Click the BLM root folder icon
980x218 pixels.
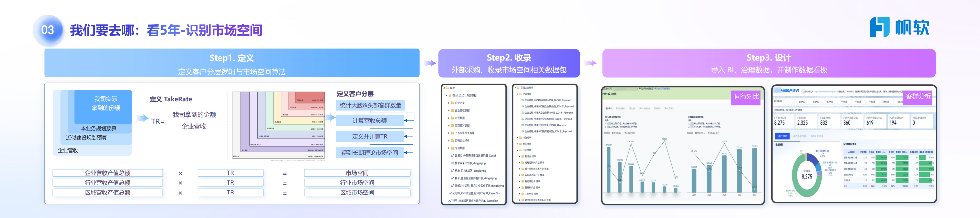pos(448,88)
